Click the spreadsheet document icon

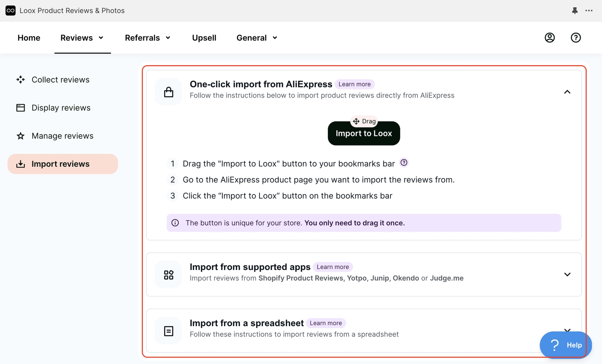(x=168, y=330)
